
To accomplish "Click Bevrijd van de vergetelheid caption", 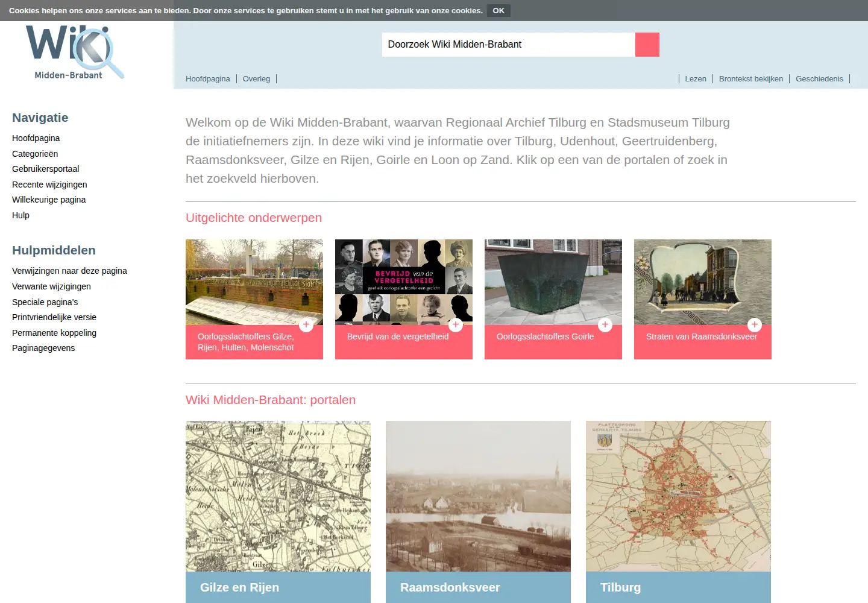I will (x=398, y=336).
